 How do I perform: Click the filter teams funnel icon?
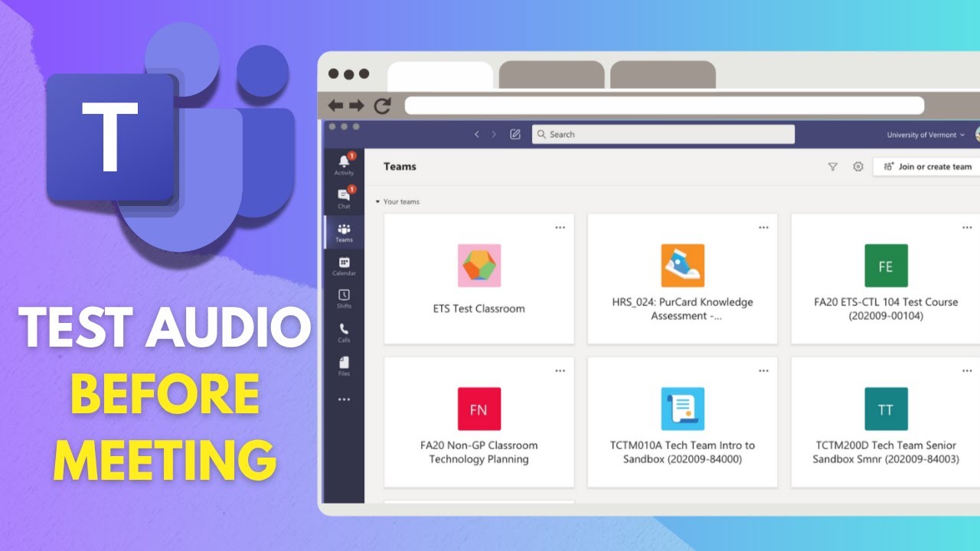coord(833,166)
